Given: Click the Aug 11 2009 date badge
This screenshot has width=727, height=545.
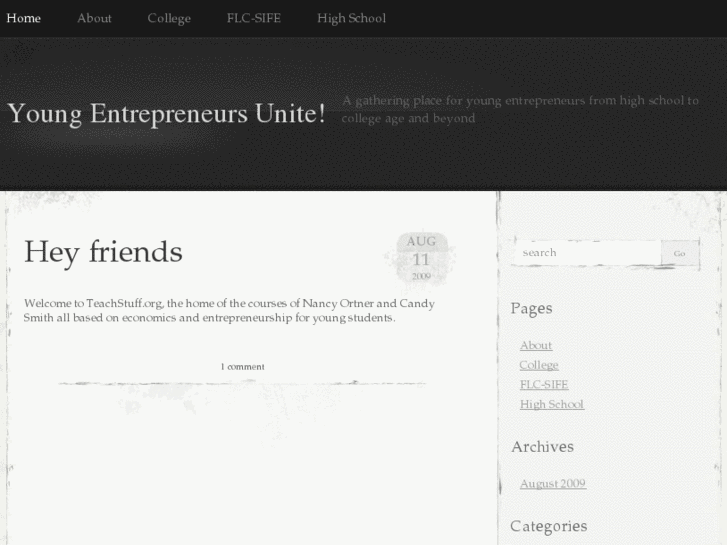Looking at the screenshot, I should [x=421, y=258].
